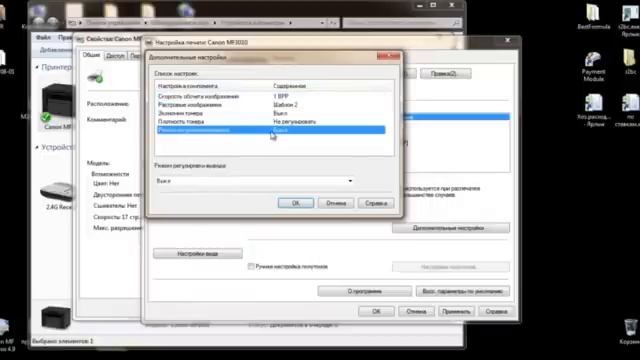Click the greyed Настройки полутонов button
640x360 pixels.
point(451,267)
